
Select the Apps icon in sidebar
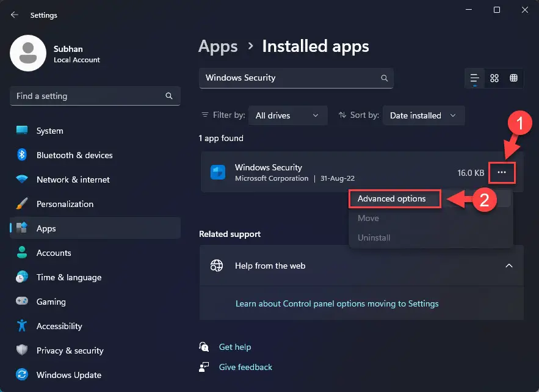click(x=22, y=228)
